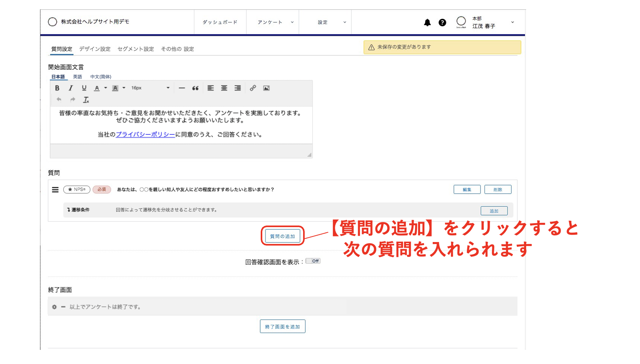Open help via the question mark icon
640x364 pixels.
442,23
